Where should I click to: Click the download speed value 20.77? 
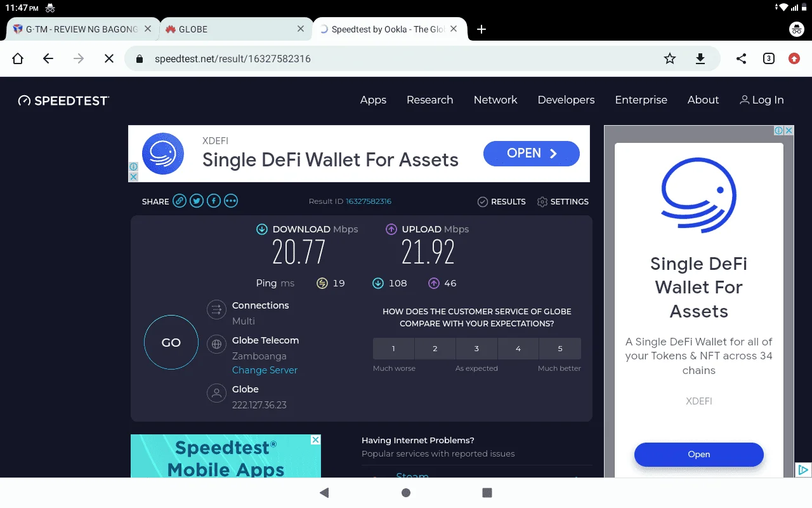pyautogui.click(x=299, y=252)
